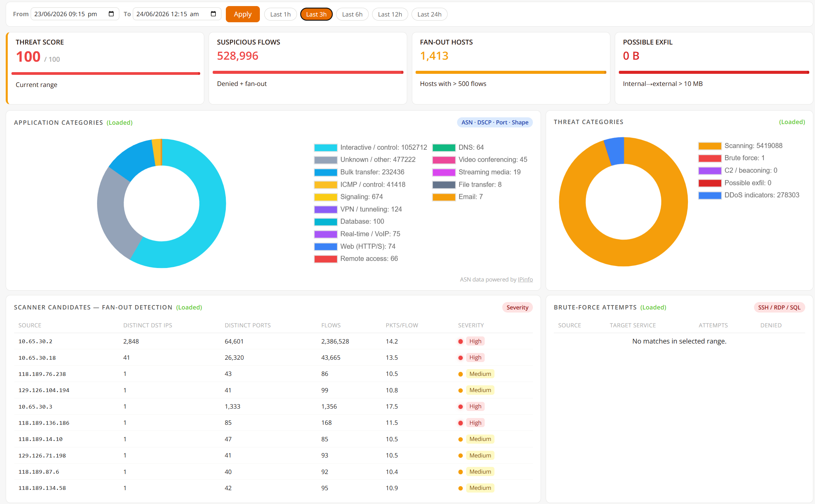
Task: Click the TARGET SERVICE column header
Action: tap(633, 325)
